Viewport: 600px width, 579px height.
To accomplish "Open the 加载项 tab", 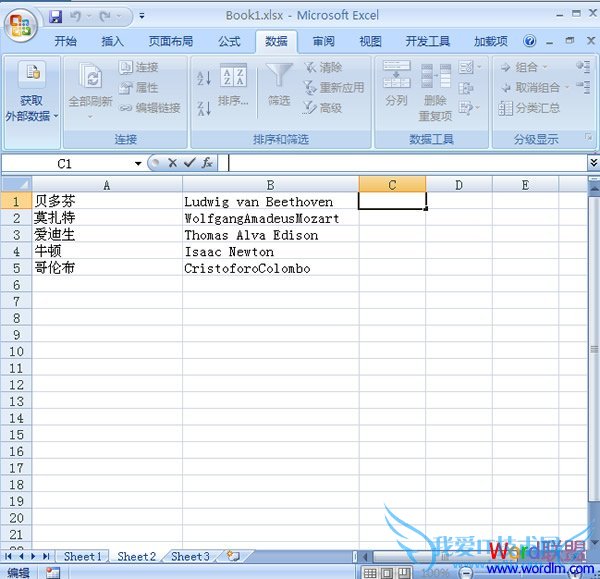I will point(491,41).
